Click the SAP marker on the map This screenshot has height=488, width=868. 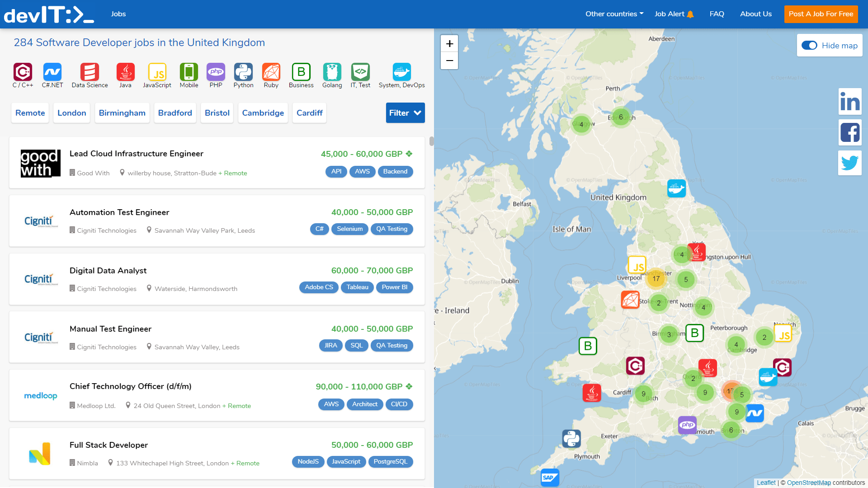point(550,477)
